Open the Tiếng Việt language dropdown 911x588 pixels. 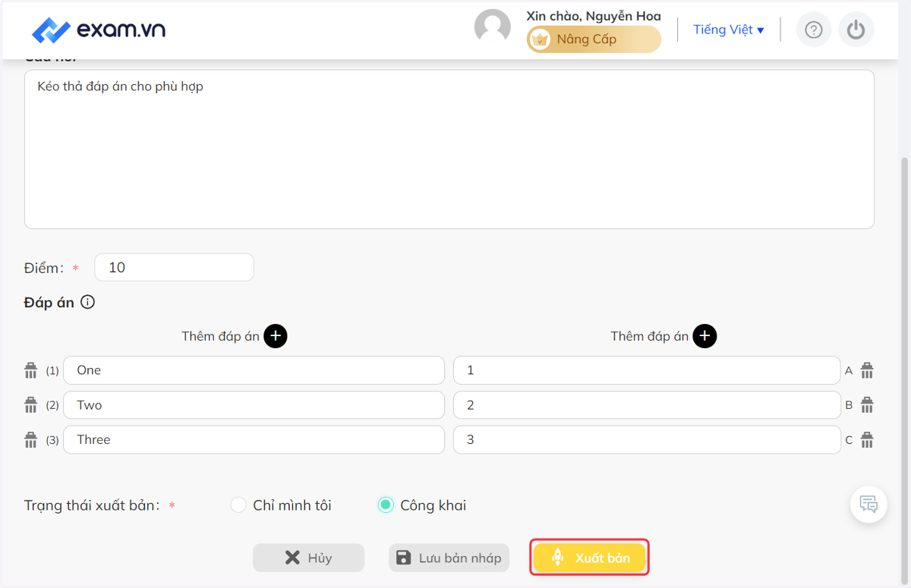728,30
